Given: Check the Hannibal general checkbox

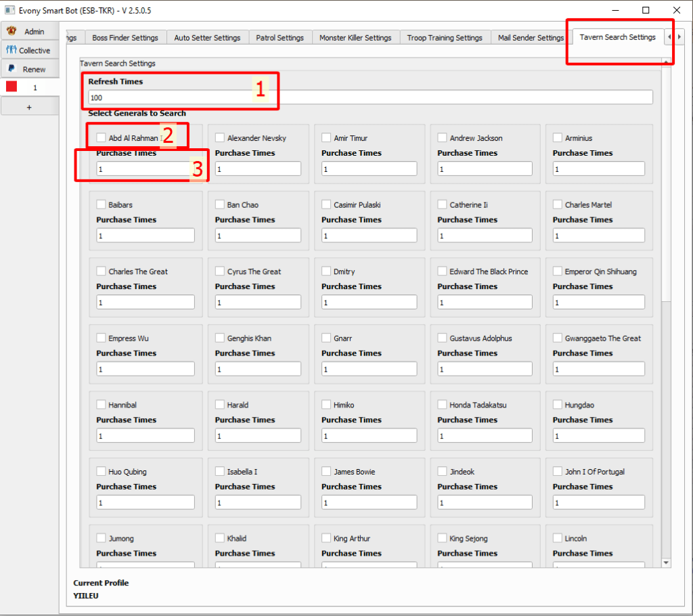Looking at the screenshot, I should tap(101, 405).
